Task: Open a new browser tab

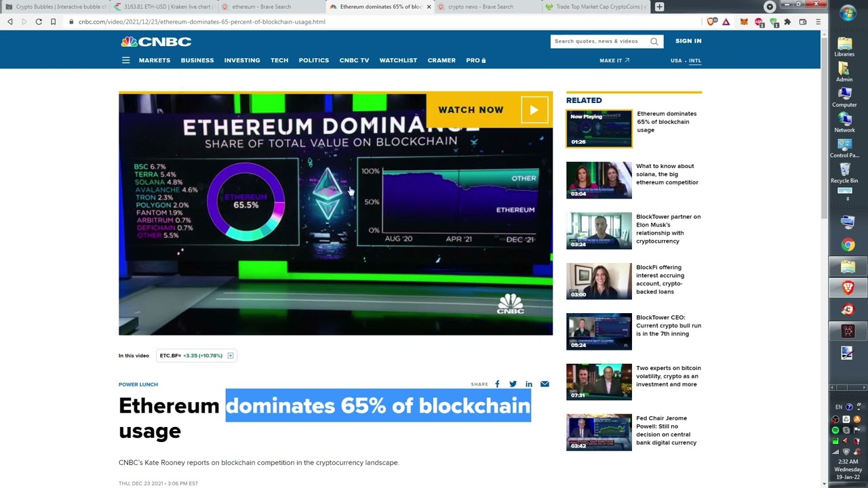Action: point(659,7)
